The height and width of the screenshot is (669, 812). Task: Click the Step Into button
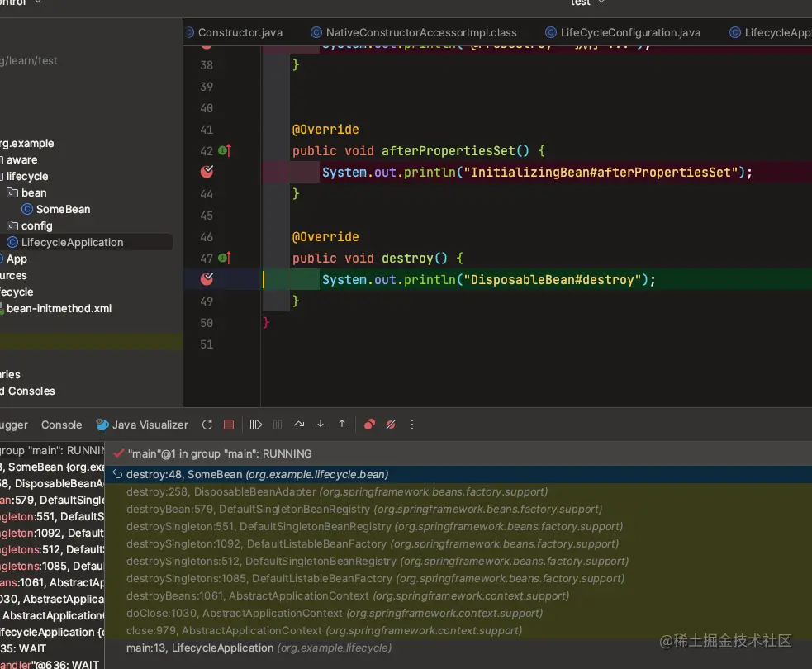[x=321, y=425]
